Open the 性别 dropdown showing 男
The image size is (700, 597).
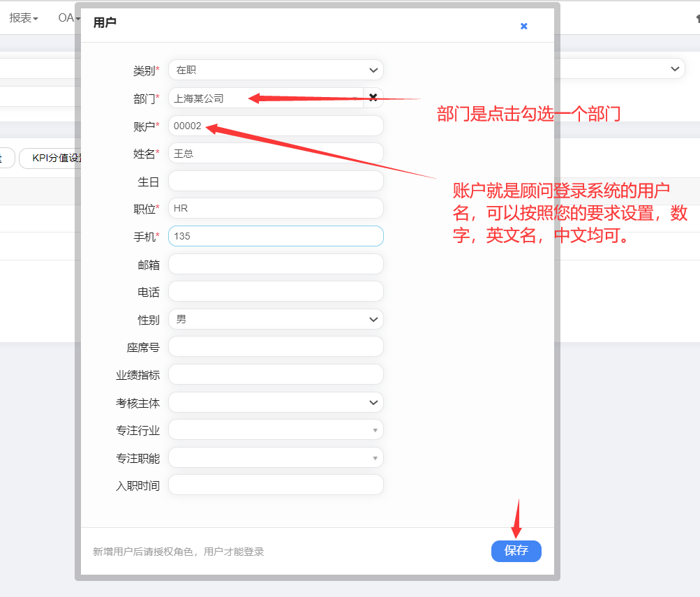click(276, 319)
